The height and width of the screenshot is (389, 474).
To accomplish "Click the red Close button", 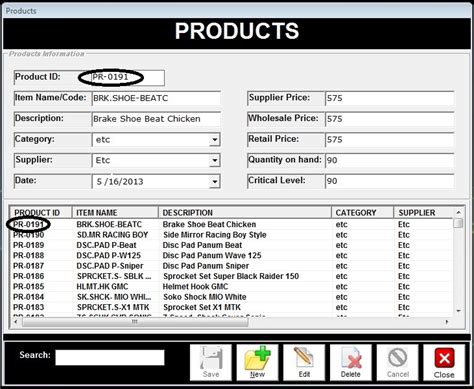I will click(x=444, y=362).
